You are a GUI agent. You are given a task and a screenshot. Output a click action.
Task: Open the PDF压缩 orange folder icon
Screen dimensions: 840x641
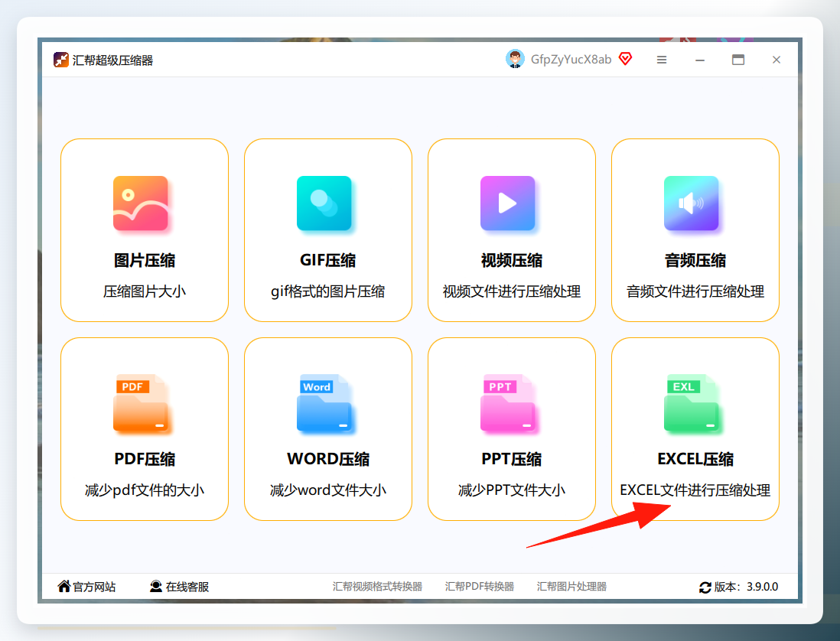click(140, 402)
